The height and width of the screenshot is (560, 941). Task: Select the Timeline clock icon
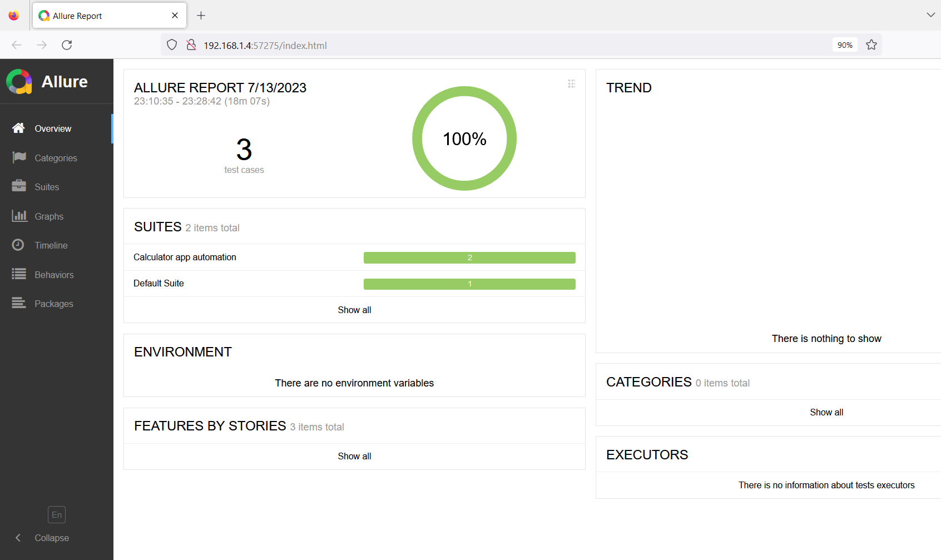pyautogui.click(x=18, y=245)
